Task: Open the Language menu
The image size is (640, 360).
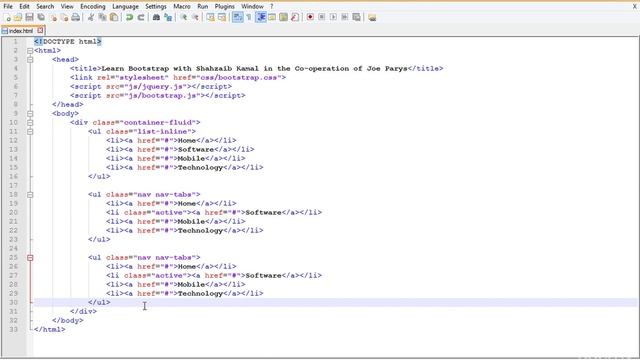Action: pyautogui.click(x=125, y=6)
